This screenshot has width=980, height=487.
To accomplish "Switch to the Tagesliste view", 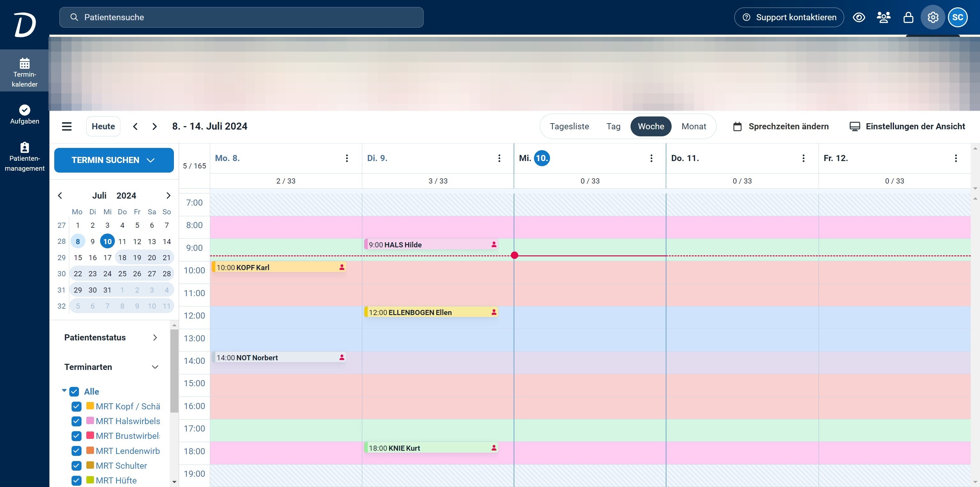I will (x=569, y=126).
